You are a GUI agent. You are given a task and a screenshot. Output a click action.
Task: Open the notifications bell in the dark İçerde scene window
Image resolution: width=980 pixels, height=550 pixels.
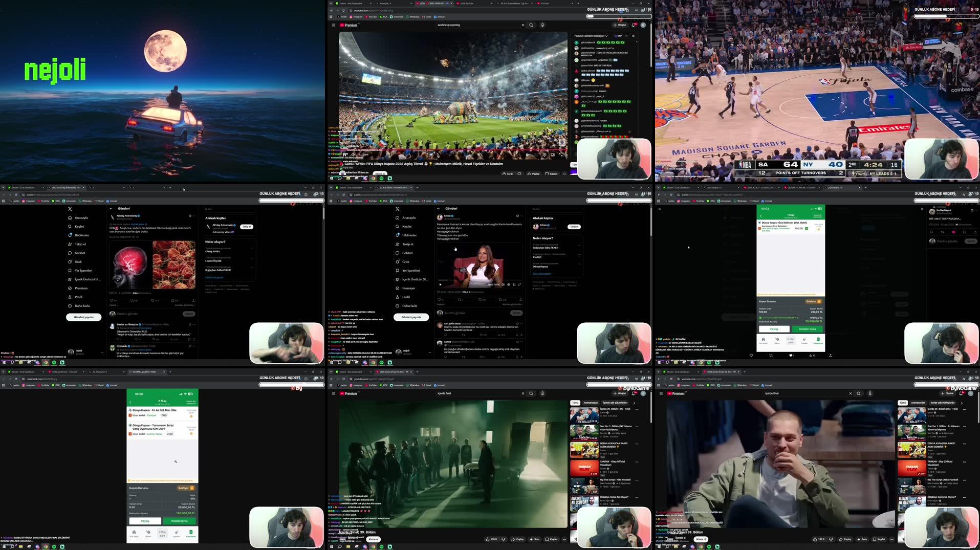(634, 393)
